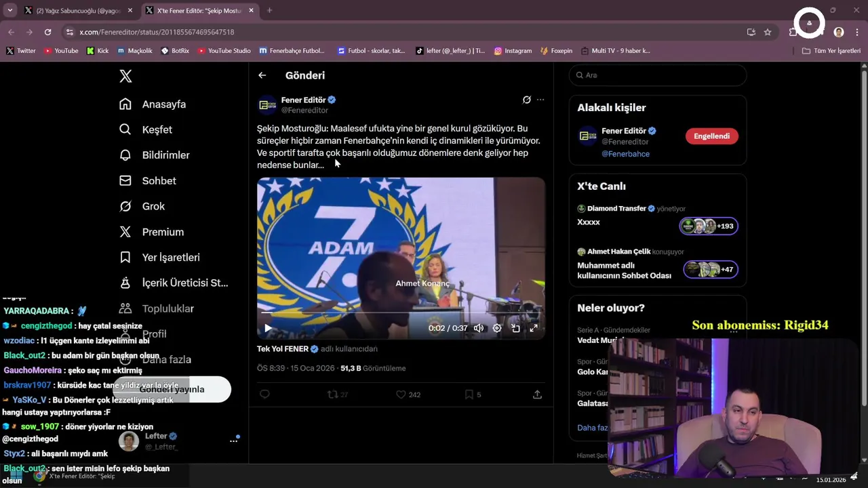Click the Chrome taskbar item

[77, 476]
